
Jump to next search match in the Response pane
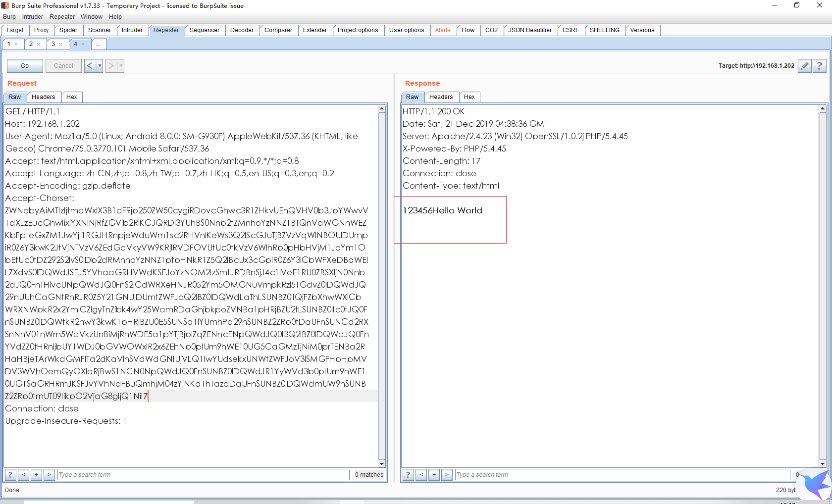[x=447, y=475]
